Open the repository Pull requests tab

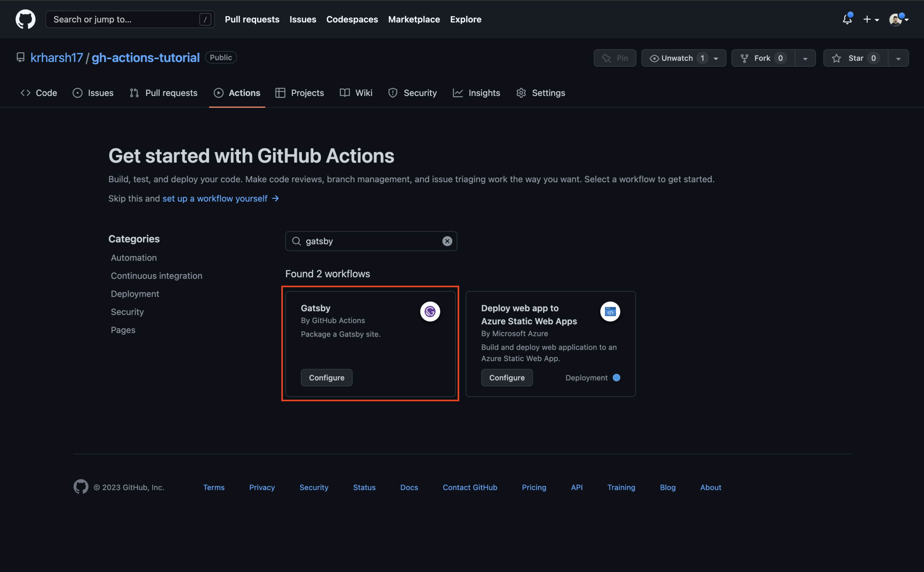tap(164, 93)
